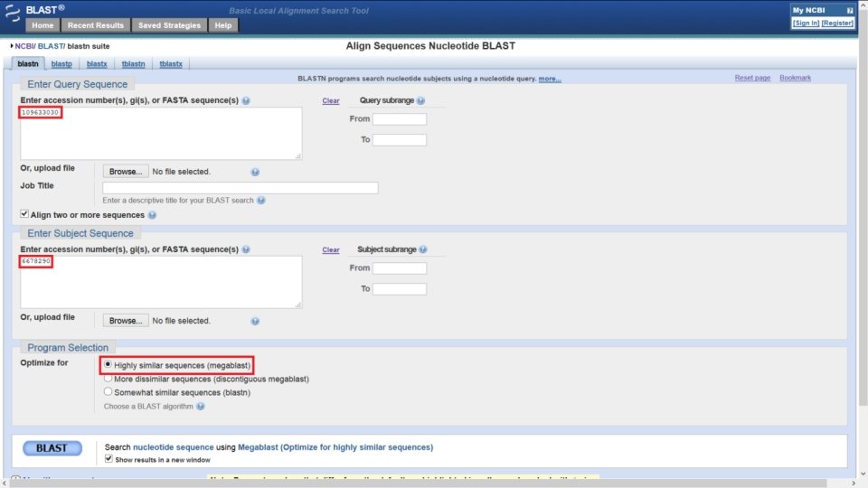The image size is (868, 488).
Task: Open Subject subrange help icon
Action: (x=423, y=249)
